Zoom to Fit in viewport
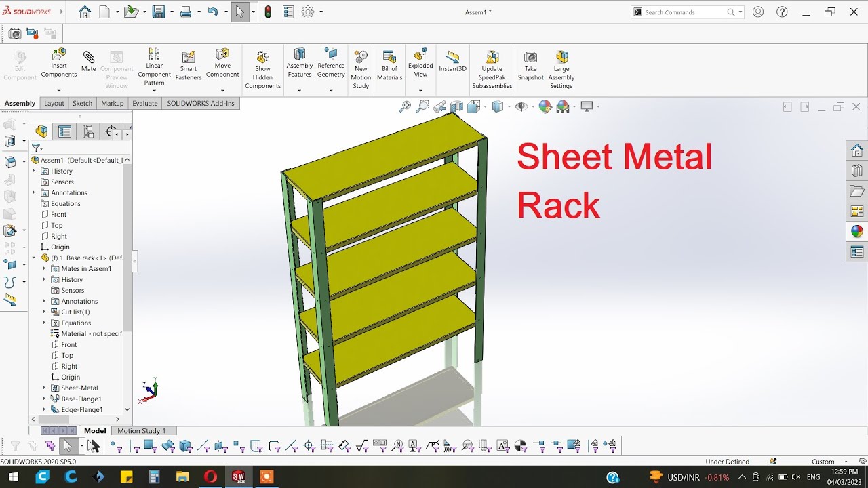The image size is (868, 488). click(x=405, y=106)
